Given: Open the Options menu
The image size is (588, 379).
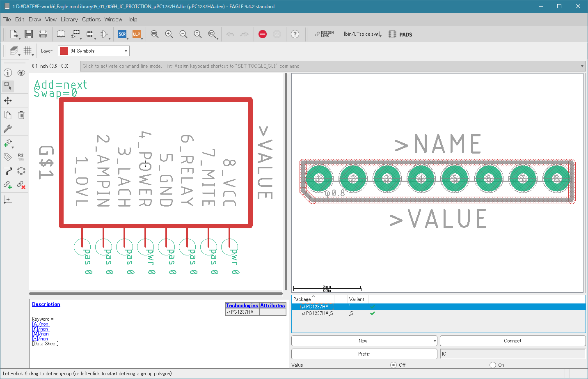Looking at the screenshot, I should point(91,19).
